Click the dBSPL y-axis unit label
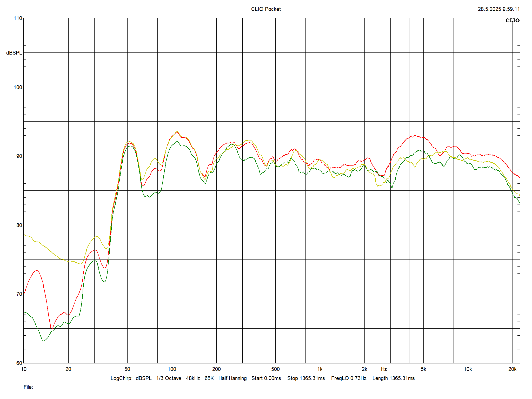The height and width of the screenshot is (399, 532). 14,53
